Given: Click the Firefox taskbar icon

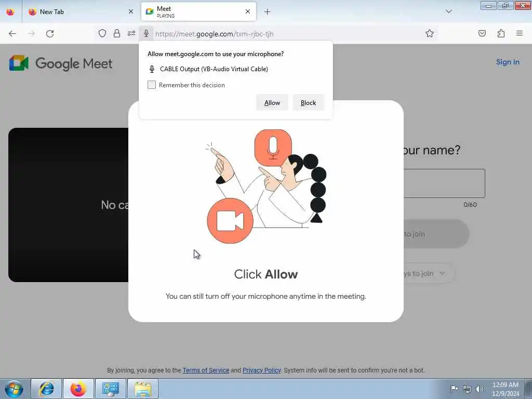Looking at the screenshot, I should (x=78, y=389).
